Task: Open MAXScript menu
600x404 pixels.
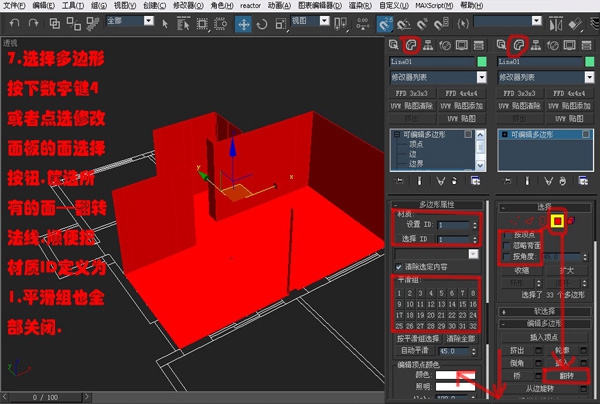Action: (434, 5)
